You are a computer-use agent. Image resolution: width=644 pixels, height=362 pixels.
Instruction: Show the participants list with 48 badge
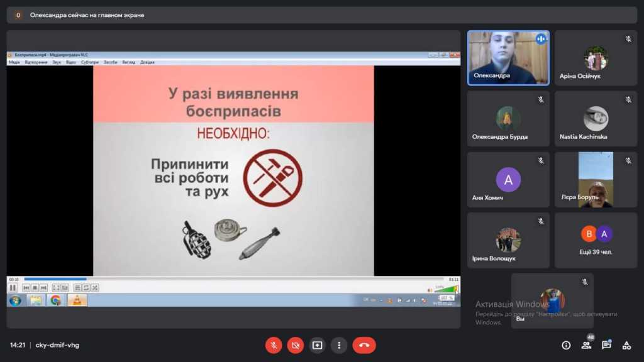click(586, 345)
